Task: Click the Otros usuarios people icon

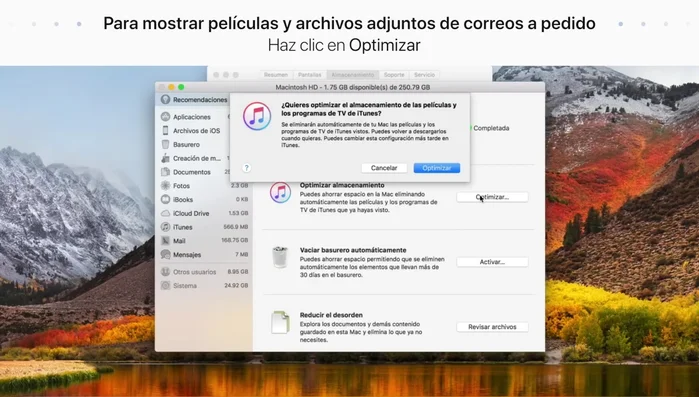Action: [165, 271]
